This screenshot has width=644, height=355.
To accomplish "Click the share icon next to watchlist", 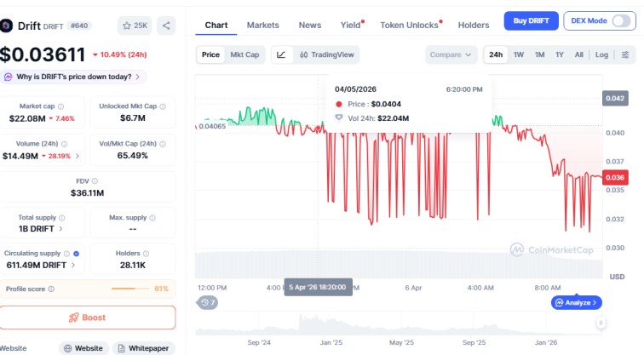I will point(165,26).
